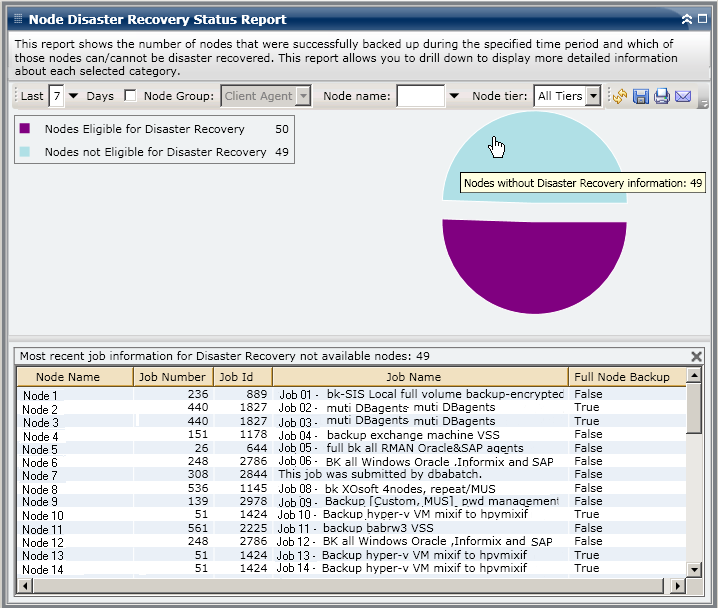
Task: Collapse the report panel with double chevron
Action: 686,19
